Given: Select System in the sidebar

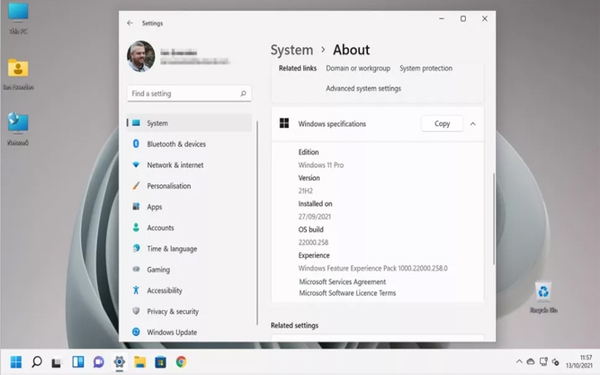Looking at the screenshot, I should [189, 123].
